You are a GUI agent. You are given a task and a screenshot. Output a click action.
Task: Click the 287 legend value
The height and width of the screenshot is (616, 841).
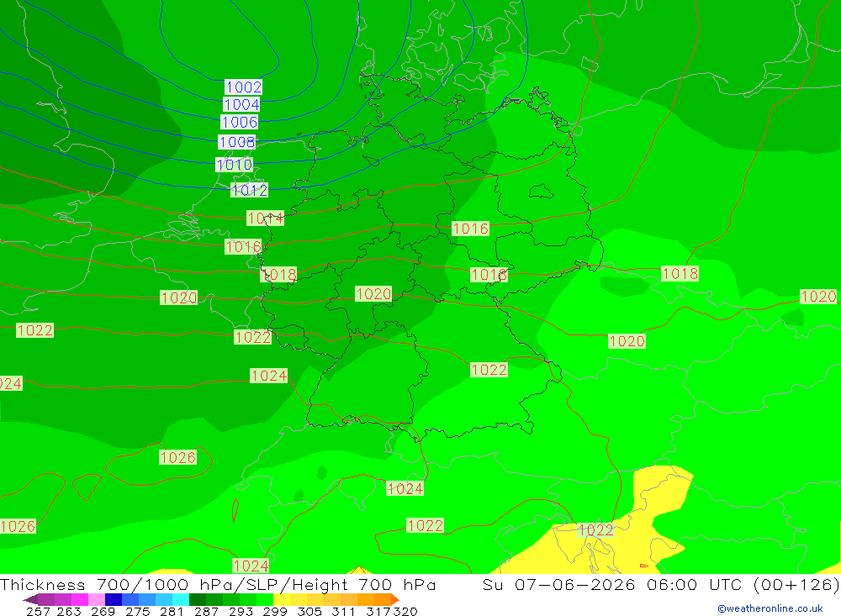[206, 611]
